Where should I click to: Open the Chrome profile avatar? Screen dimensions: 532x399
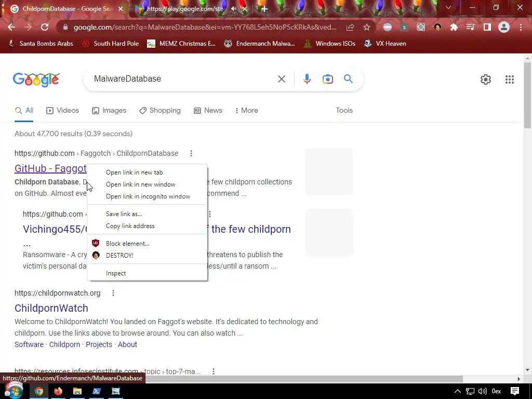point(504,27)
